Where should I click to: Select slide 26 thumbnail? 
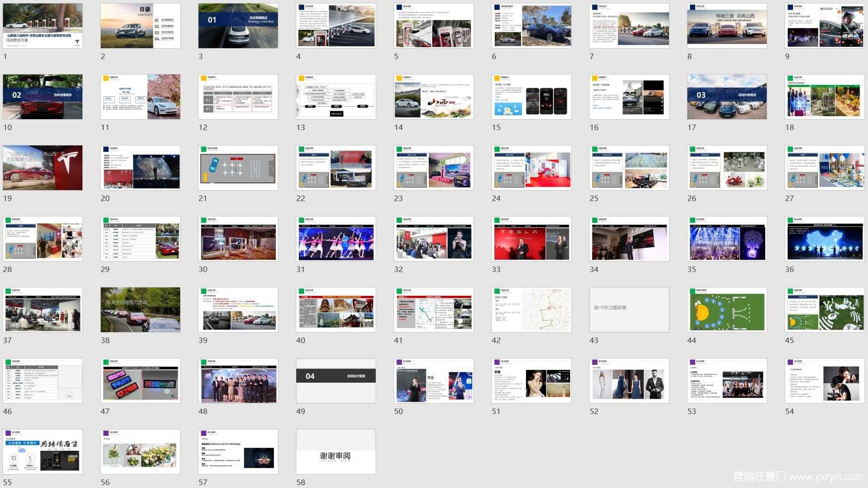click(x=727, y=168)
